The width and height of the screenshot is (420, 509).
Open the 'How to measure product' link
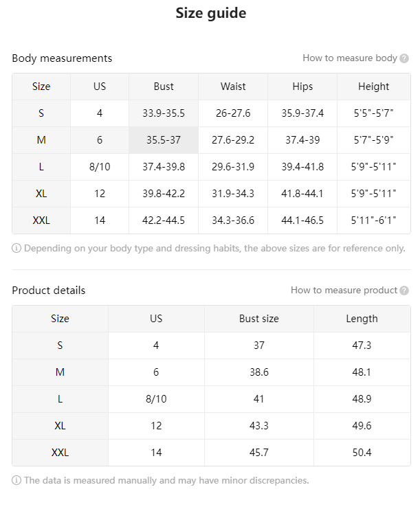coord(344,290)
